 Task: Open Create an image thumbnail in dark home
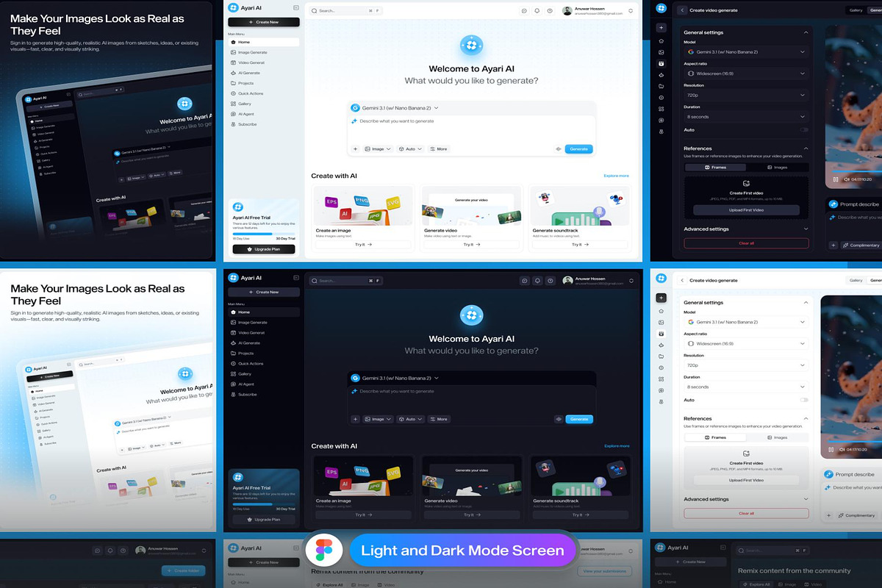362,477
